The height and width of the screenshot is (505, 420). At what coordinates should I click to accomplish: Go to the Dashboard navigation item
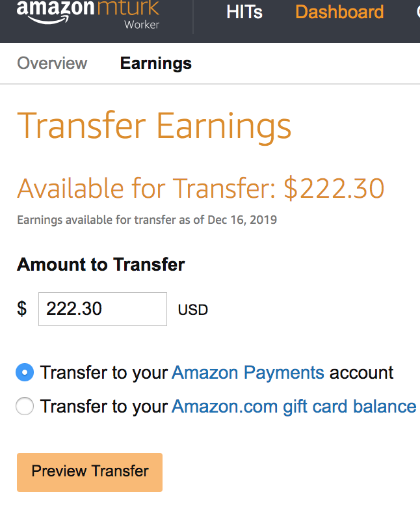(x=339, y=12)
